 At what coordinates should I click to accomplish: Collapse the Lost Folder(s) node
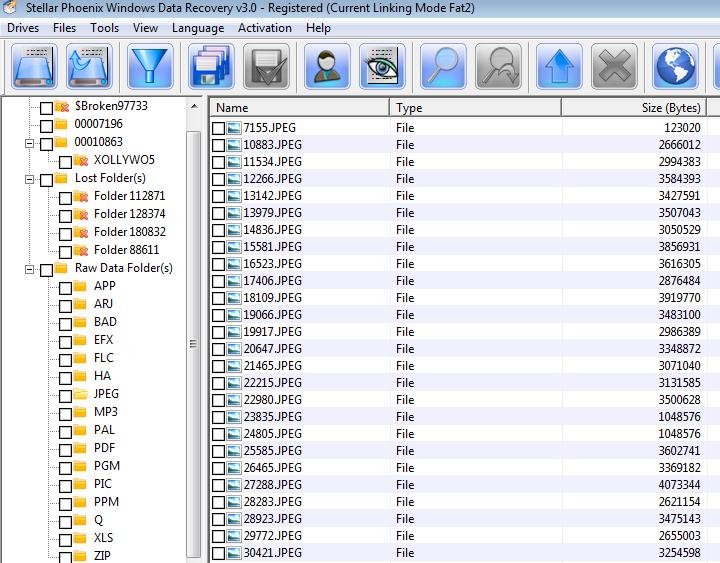click(29, 180)
